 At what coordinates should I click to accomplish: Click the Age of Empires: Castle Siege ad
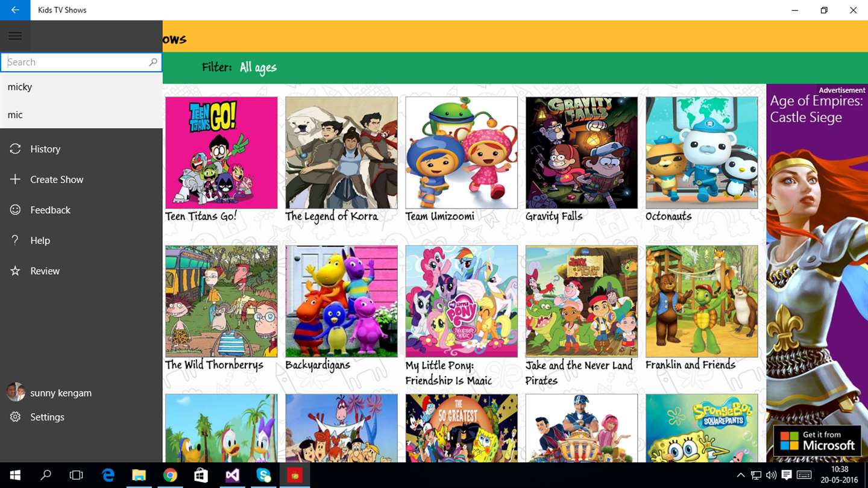point(817,272)
